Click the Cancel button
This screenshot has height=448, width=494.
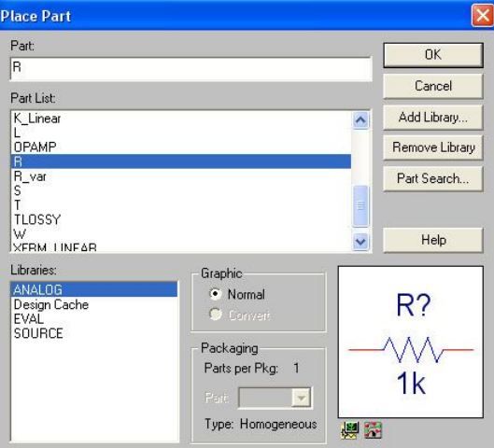[x=433, y=86]
